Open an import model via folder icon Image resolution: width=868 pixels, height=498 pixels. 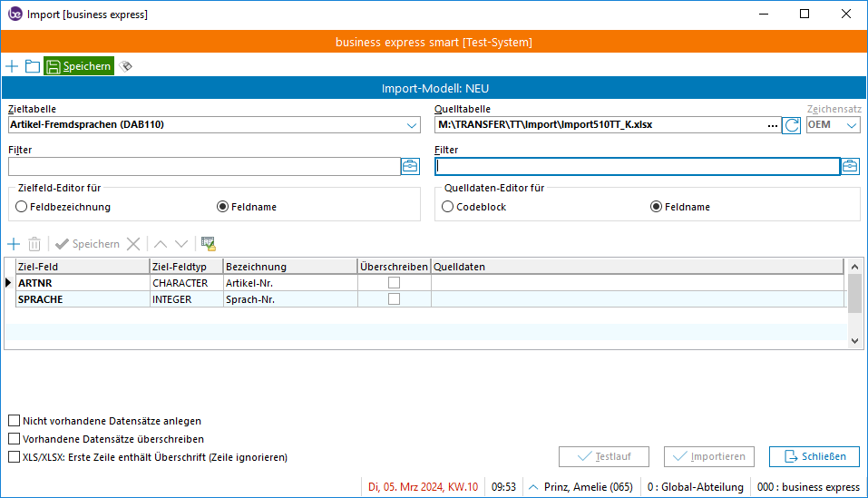point(33,66)
